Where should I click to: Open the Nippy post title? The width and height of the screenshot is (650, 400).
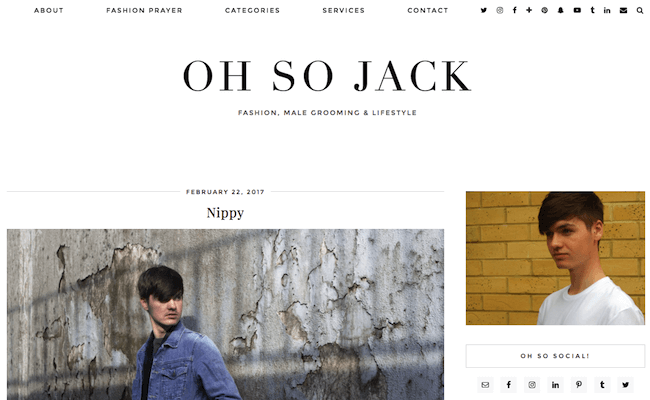coord(225,213)
